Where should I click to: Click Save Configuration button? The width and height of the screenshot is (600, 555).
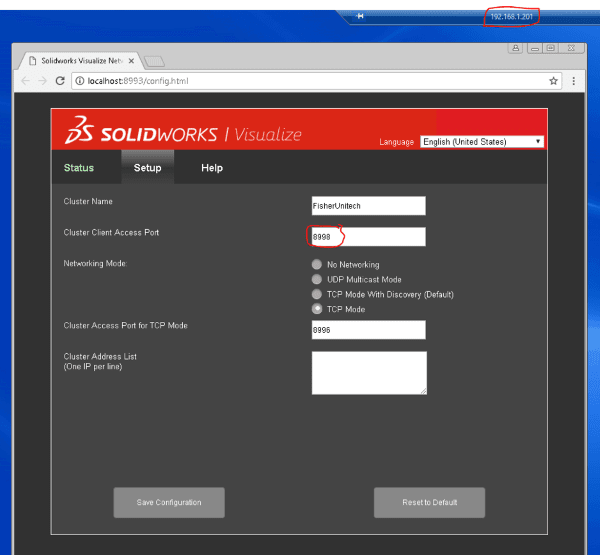(169, 503)
